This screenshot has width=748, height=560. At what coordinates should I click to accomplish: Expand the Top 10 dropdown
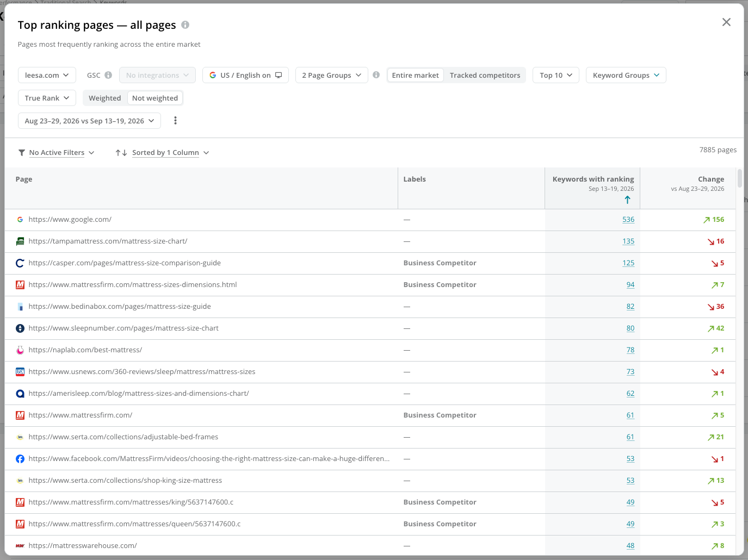[x=556, y=75]
